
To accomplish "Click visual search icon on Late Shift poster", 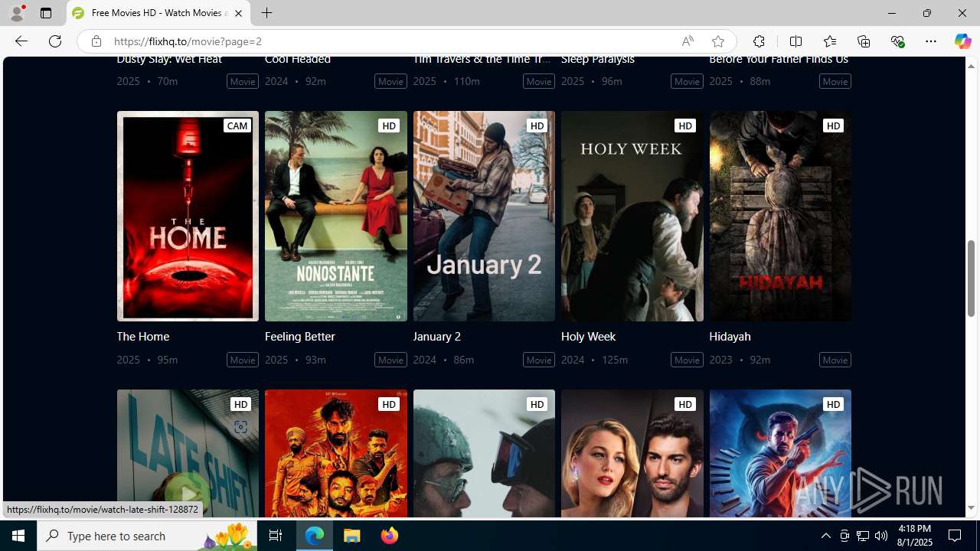I will coord(240,427).
